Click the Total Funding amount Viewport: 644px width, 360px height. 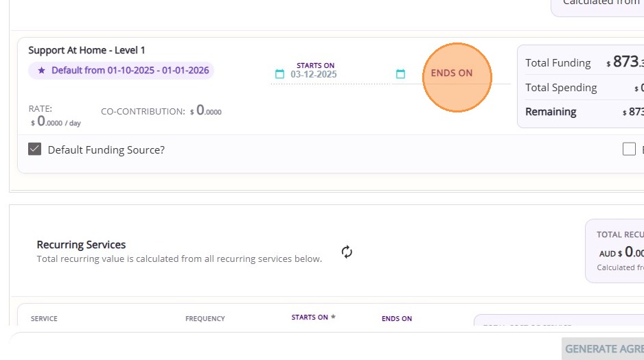tap(625, 62)
